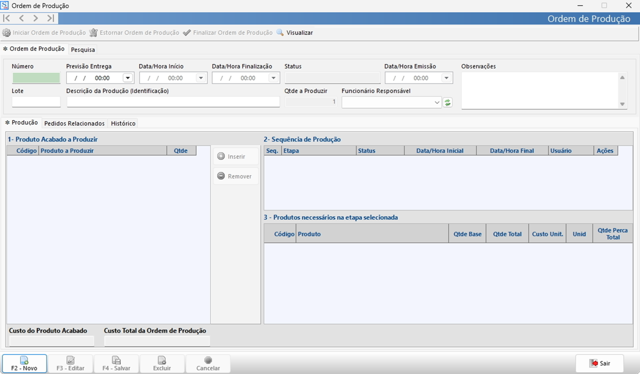Close the Ordem de Produção window

629,5
